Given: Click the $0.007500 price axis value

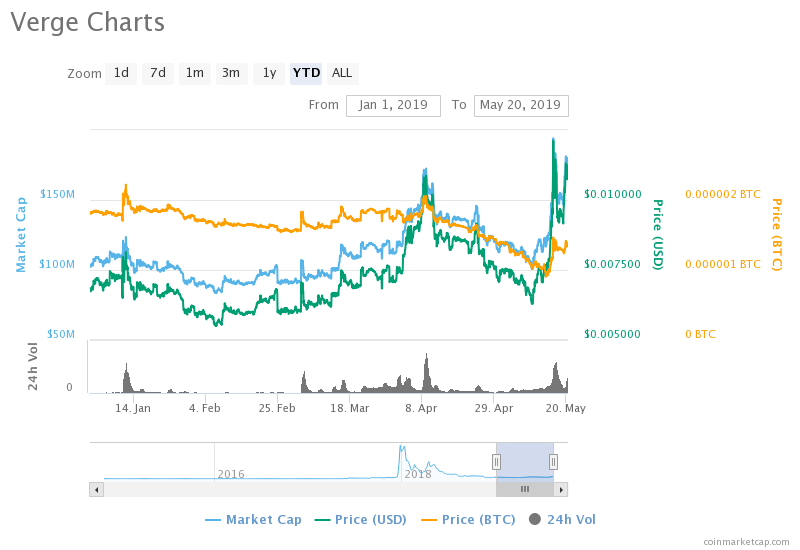Looking at the screenshot, I should (612, 264).
